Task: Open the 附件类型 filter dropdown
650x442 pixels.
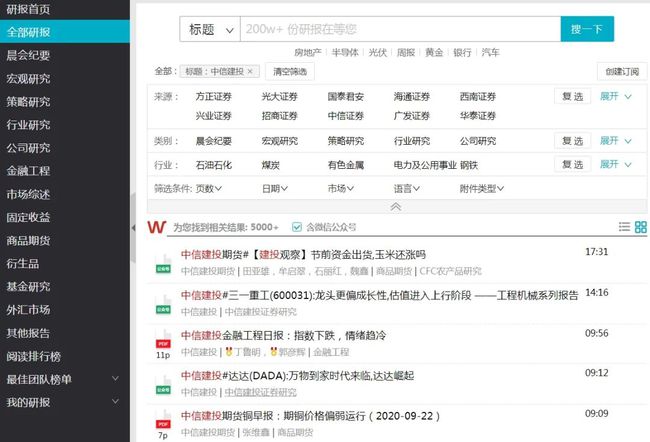Action: click(482, 189)
